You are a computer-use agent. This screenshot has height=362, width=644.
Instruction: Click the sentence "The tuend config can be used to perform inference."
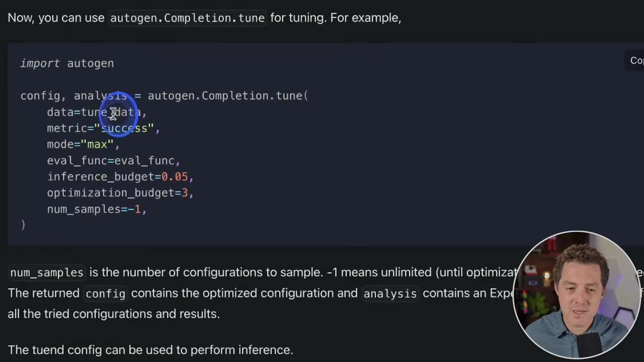pos(151,350)
